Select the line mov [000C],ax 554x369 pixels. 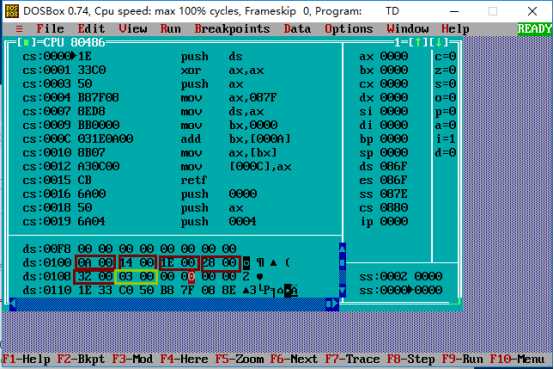tap(157, 166)
